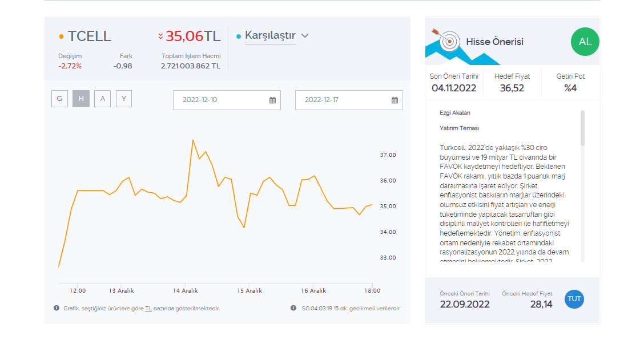
Task: Click the 36,52 target price
Action: tap(512, 88)
